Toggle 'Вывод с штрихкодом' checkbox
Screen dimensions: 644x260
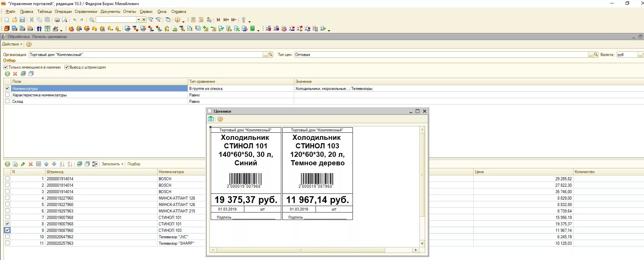tap(67, 67)
